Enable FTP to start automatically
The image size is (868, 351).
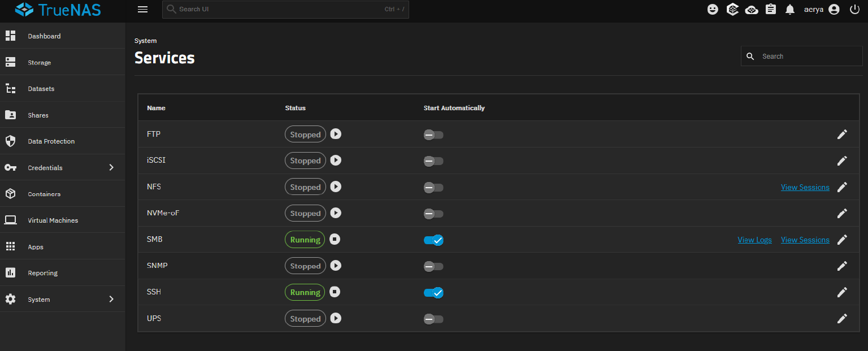point(433,135)
